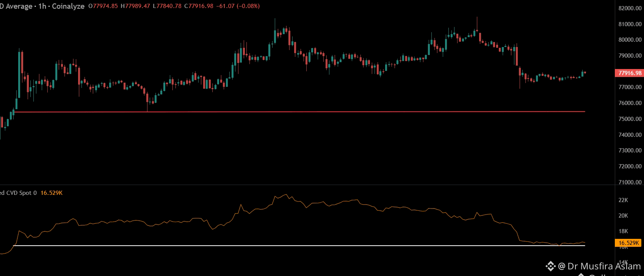The image size is (644, 276).
Task: Click the 1h interval in chart title
Action: pyautogui.click(x=42, y=6)
